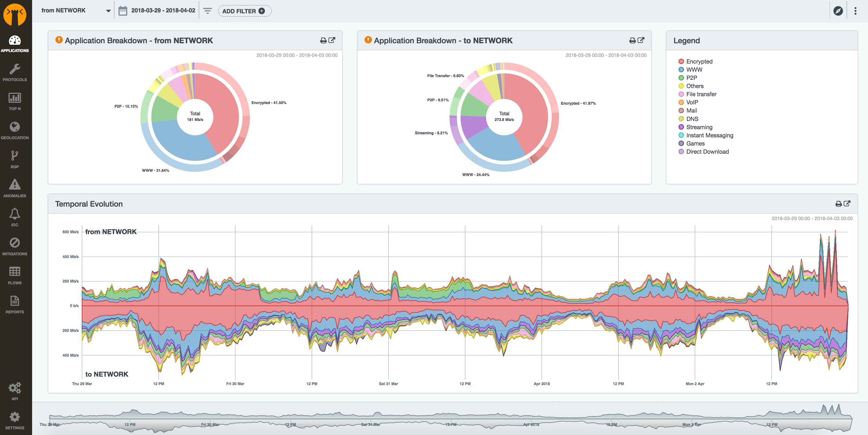
Task: Open the to NETWORK breakdown in a new window
Action: pos(641,40)
